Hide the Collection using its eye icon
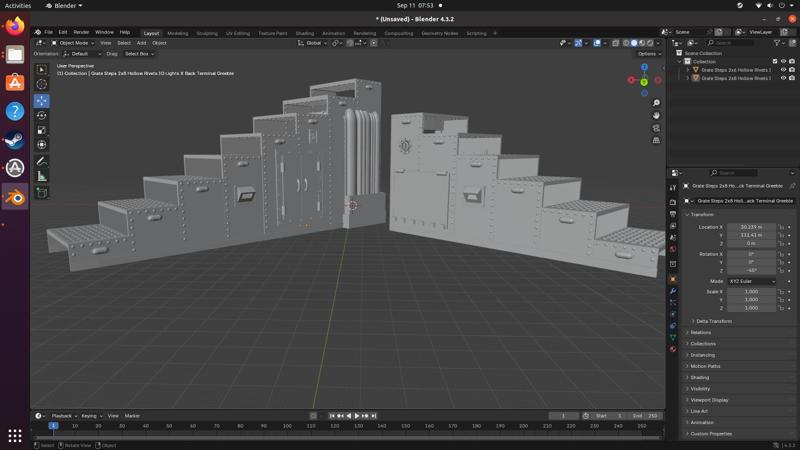The width and height of the screenshot is (800, 450). (783, 61)
